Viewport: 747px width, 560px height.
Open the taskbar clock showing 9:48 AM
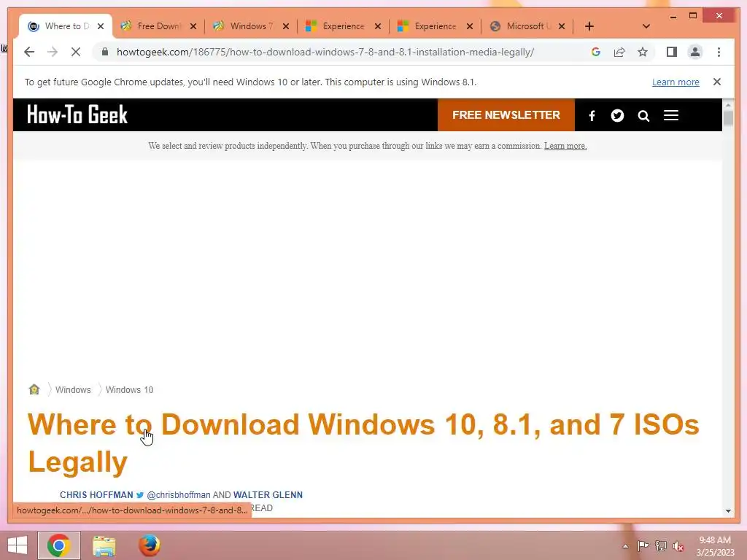715,545
